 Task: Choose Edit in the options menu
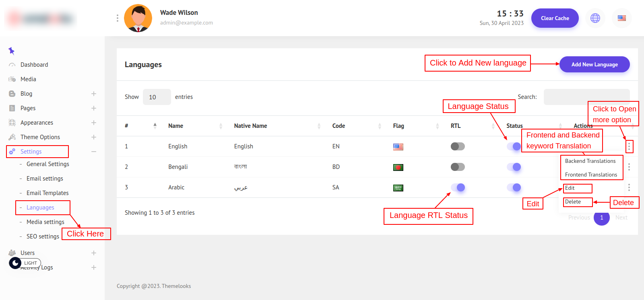[570, 188]
